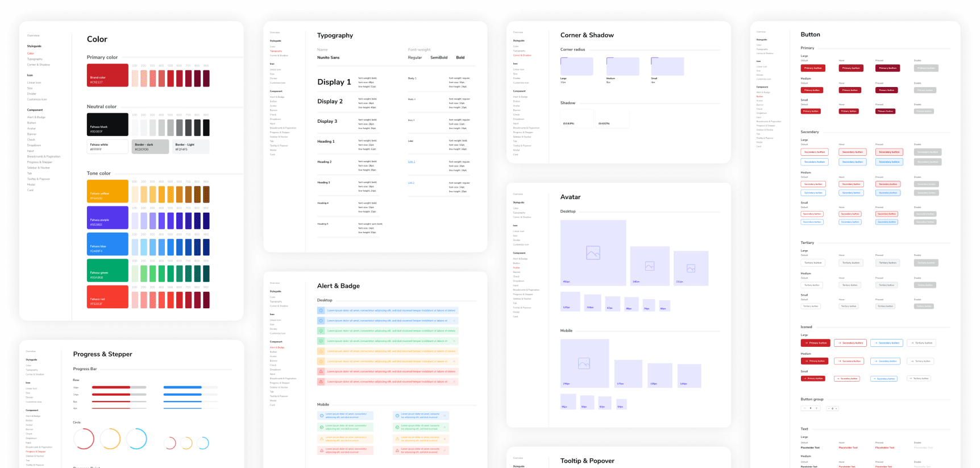Click Large blue Secondary button in Default state
980x468 pixels.
point(815,162)
